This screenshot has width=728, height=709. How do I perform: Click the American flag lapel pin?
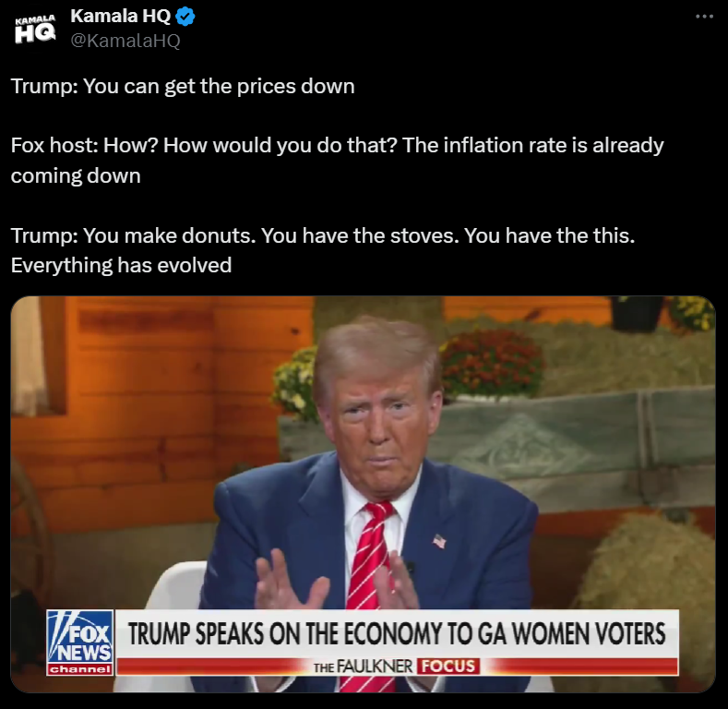point(439,541)
